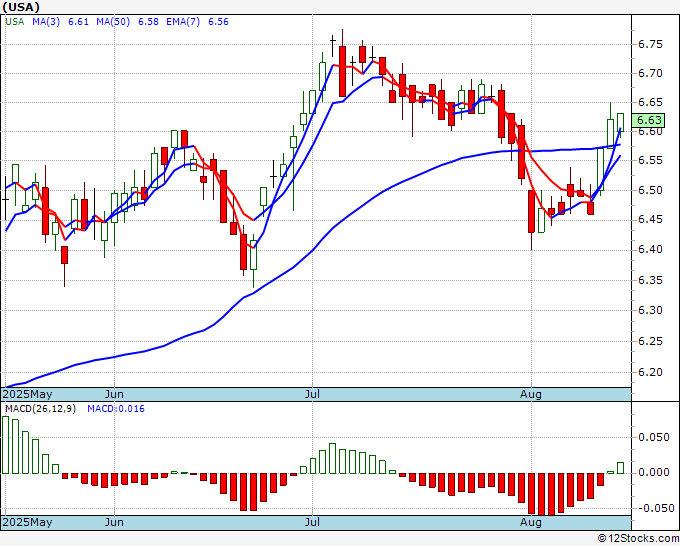The image size is (680, 546).
Task: Click the 6.35 price axis label
Action: tap(650, 280)
